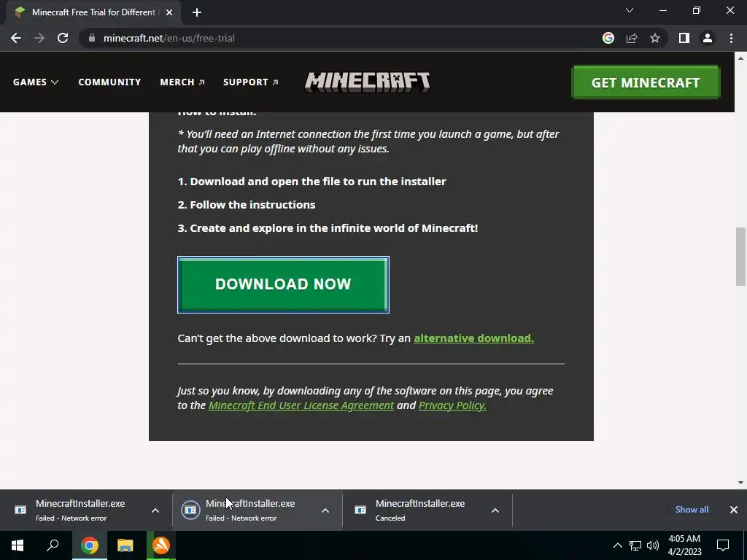The height and width of the screenshot is (560, 747).
Task: Select the Minecraft Free Trial tab
Action: tap(93, 12)
